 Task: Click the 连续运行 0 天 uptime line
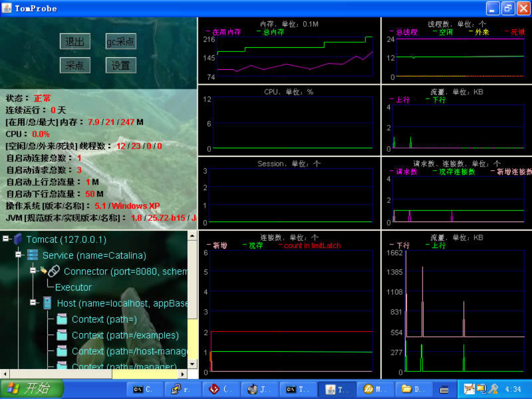tap(36, 110)
